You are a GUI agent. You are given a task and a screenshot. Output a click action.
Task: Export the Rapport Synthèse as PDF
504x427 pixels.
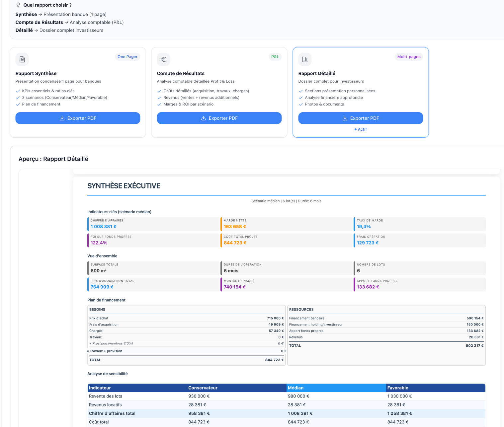(78, 118)
